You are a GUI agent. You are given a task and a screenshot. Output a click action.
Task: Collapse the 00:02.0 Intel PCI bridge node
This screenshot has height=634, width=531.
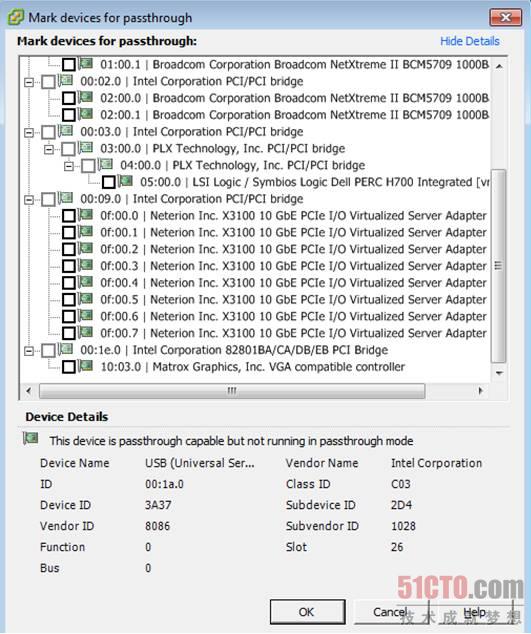29,82
